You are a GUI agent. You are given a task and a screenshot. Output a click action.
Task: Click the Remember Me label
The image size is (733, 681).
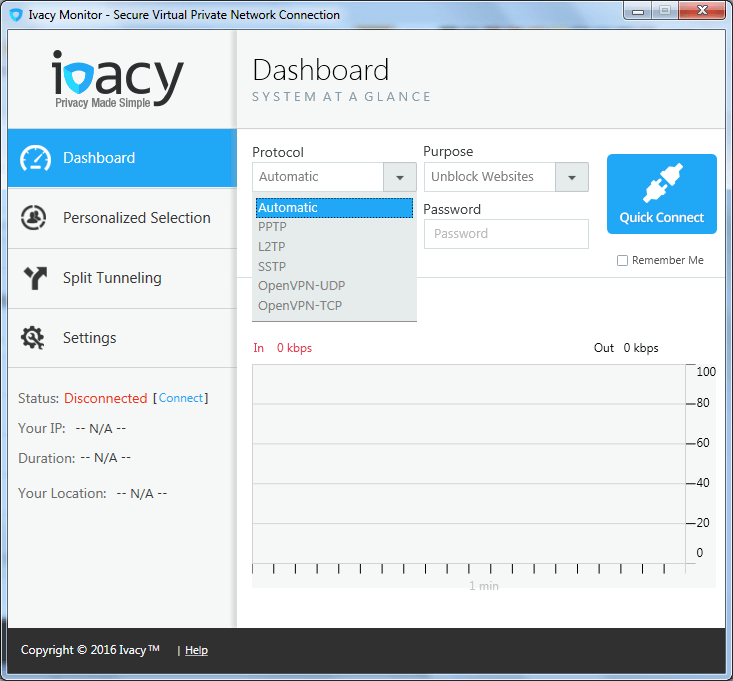pos(668,260)
